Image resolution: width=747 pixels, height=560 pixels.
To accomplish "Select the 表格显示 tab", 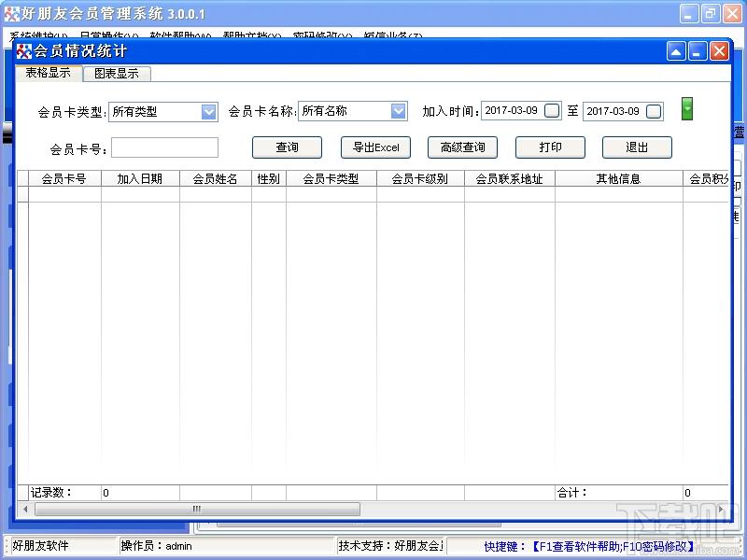I will point(49,73).
